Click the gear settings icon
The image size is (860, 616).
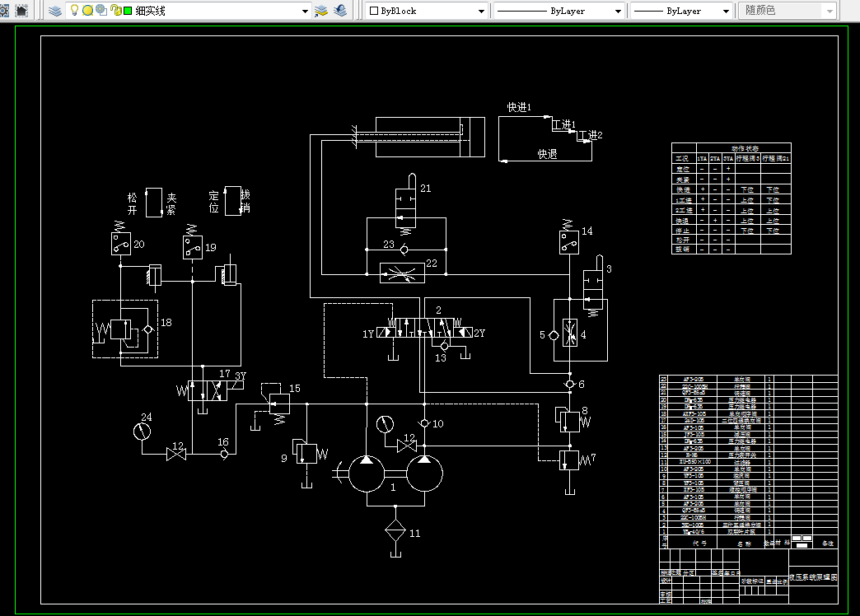coord(4,11)
